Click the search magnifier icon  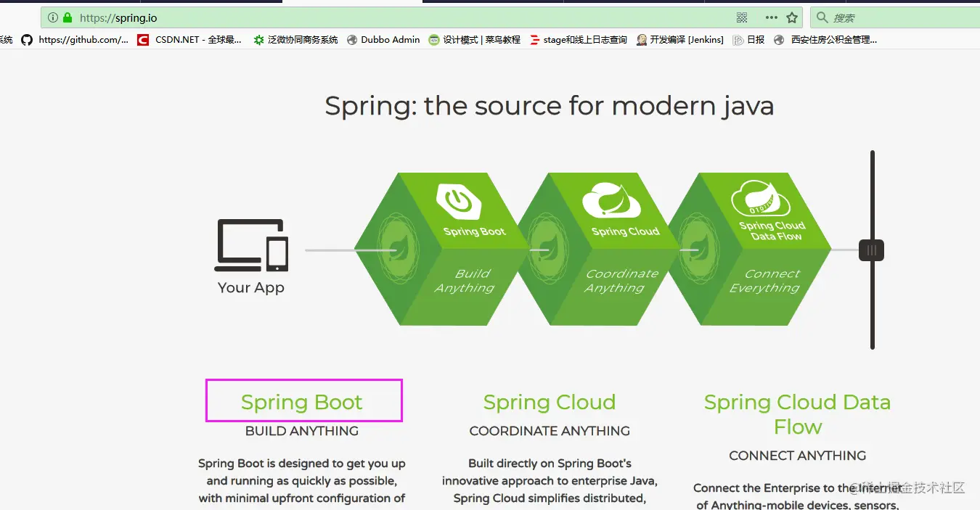821,17
